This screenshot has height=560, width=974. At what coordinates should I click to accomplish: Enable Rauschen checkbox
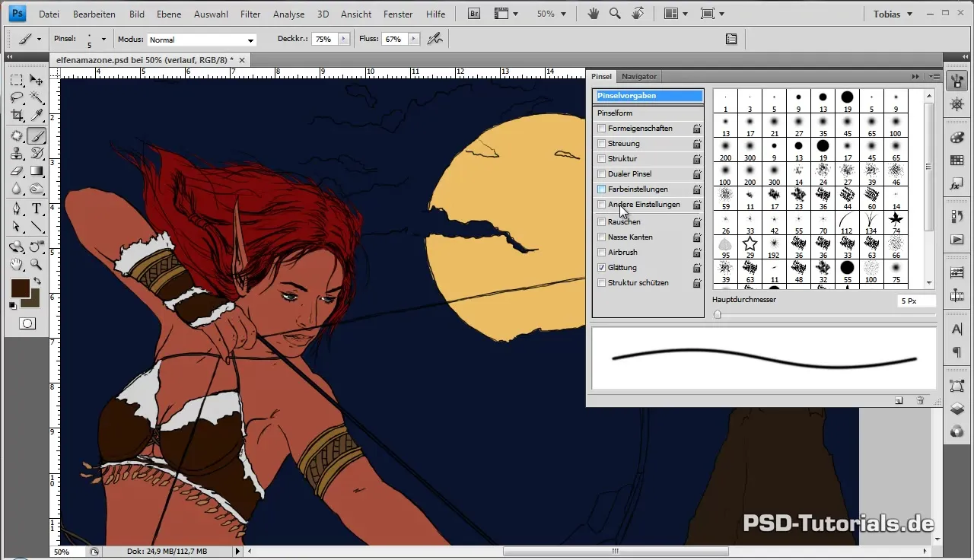click(602, 222)
